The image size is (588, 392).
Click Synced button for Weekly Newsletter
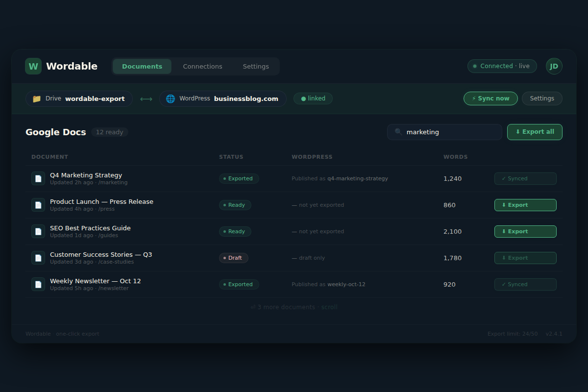click(525, 284)
